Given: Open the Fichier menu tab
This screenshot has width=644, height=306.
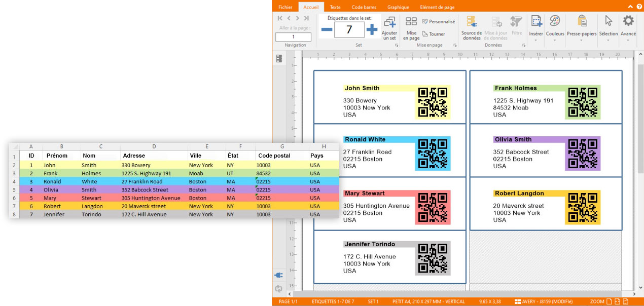Looking at the screenshot, I should (285, 7).
